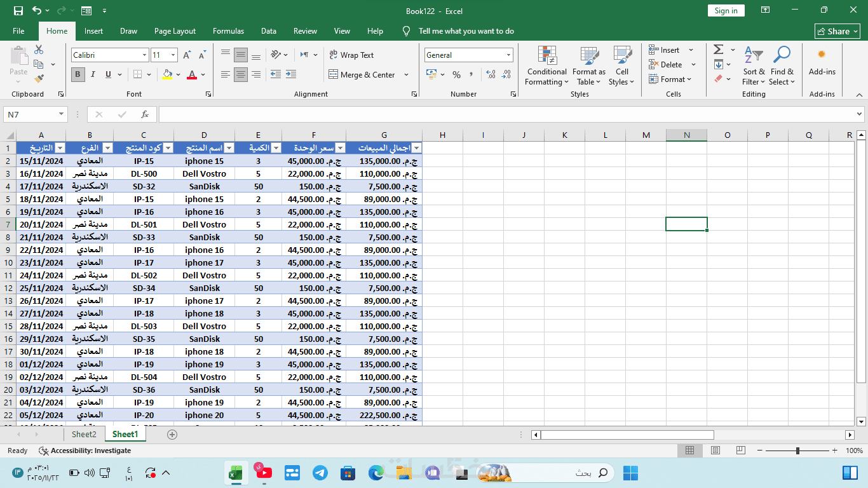Open the File tab
Screen dimensions: 868x488
point(18,31)
